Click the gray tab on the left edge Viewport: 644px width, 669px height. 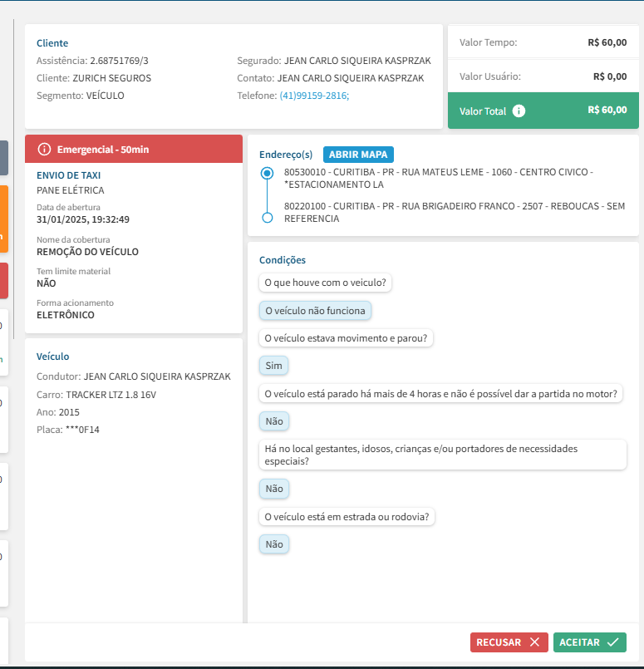point(3,157)
